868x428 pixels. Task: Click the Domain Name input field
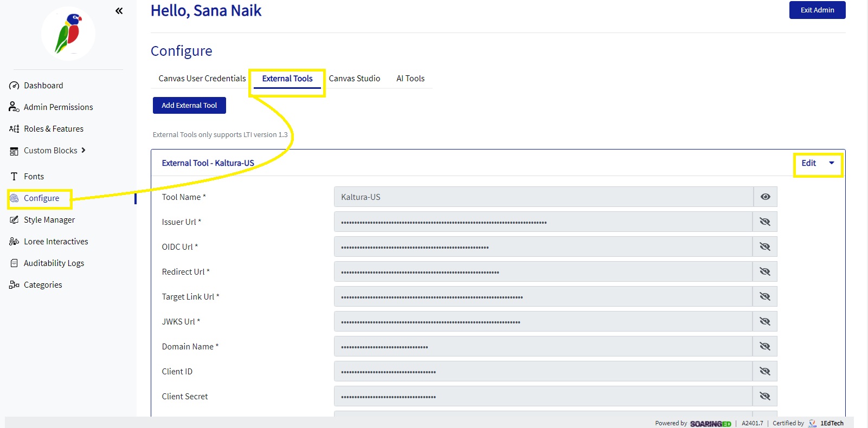[x=543, y=346]
